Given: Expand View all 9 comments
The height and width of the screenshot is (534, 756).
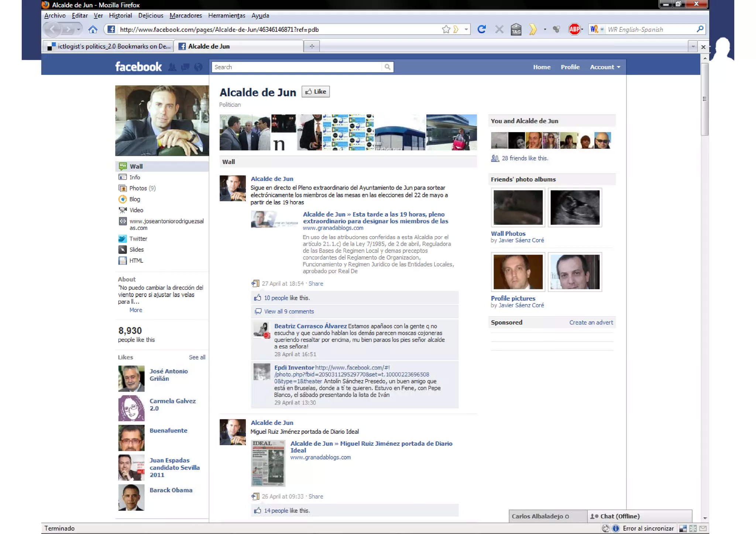Looking at the screenshot, I should pyautogui.click(x=289, y=311).
